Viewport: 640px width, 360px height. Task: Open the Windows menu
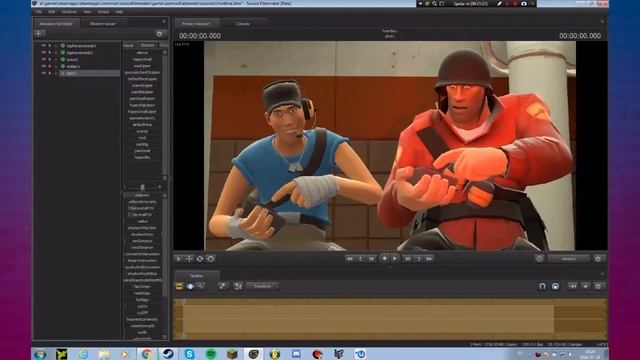(x=69, y=12)
